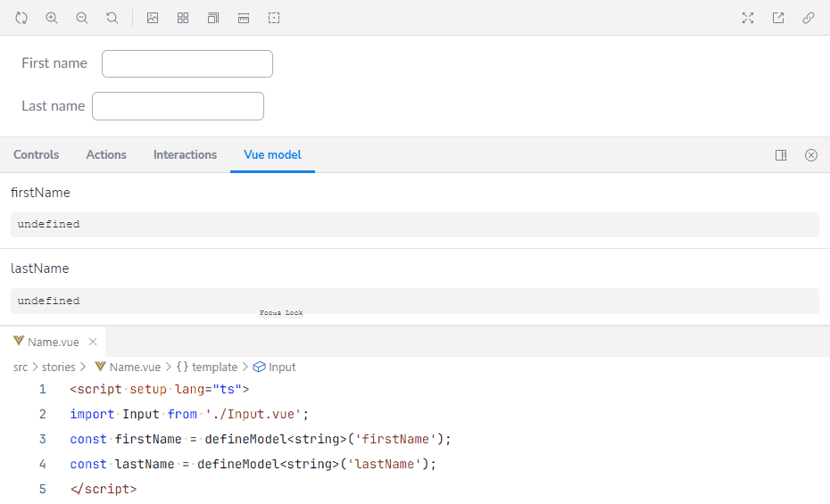
Task: Click the import Input code line
Action: [x=189, y=414]
